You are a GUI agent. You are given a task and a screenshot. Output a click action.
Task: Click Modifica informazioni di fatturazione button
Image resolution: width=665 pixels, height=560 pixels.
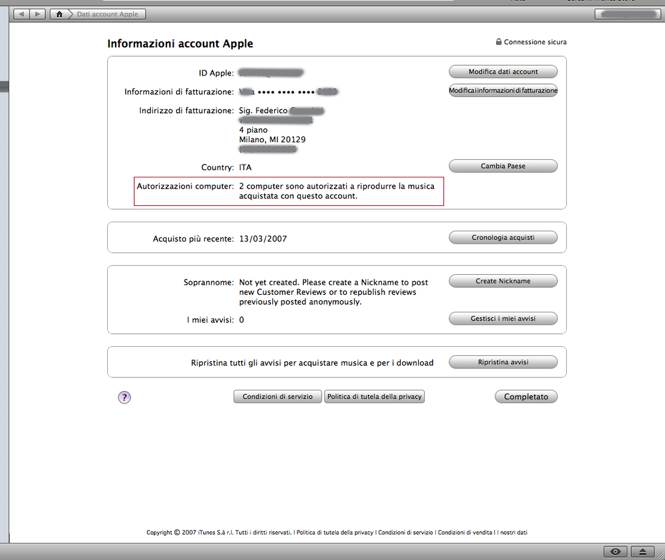503,90
